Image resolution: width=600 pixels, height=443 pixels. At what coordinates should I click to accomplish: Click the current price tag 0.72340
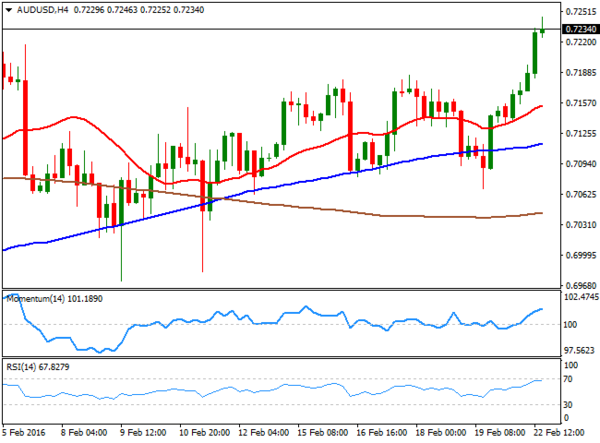(x=574, y=30)
